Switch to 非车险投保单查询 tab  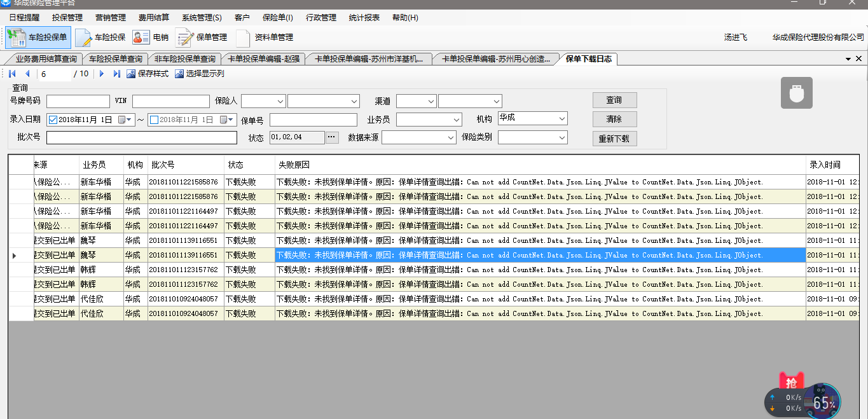coord(185,59)
